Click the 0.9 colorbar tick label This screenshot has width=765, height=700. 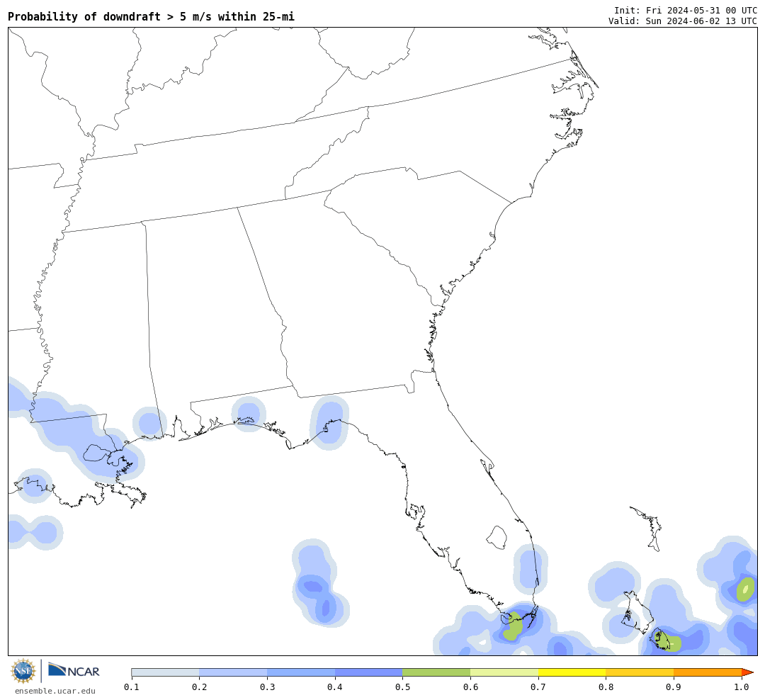(x=674, y=687)
